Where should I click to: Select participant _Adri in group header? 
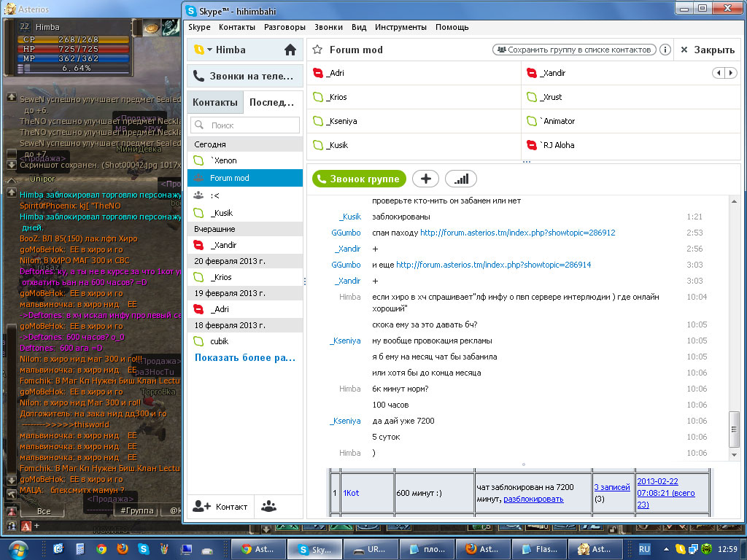pyautogui.click(x=414, y=73)
